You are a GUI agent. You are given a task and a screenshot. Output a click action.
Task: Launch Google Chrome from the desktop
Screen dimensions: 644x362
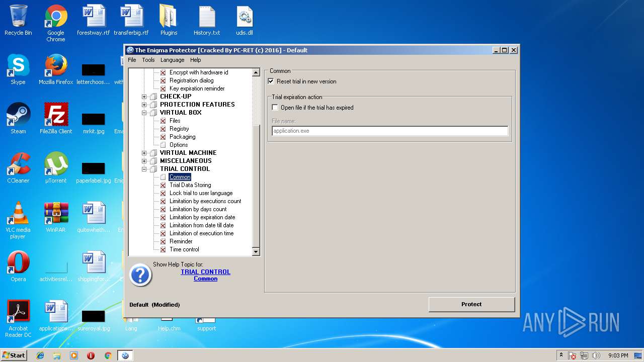[x=56, y=23]
